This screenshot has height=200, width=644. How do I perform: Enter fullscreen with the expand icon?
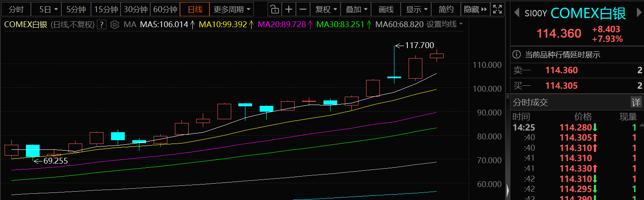point(497,9)
